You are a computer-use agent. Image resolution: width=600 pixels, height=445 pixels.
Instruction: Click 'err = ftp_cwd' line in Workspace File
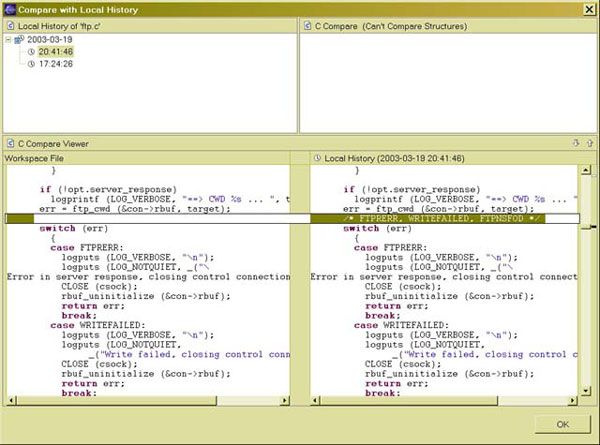tap(135, 209)
